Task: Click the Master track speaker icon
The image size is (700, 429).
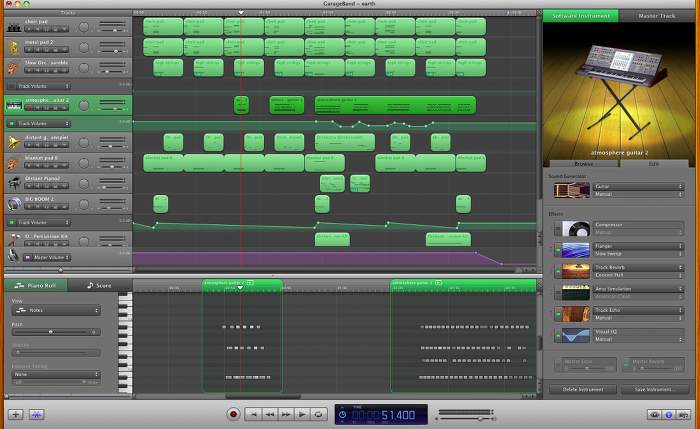Action: pos(13,256)
